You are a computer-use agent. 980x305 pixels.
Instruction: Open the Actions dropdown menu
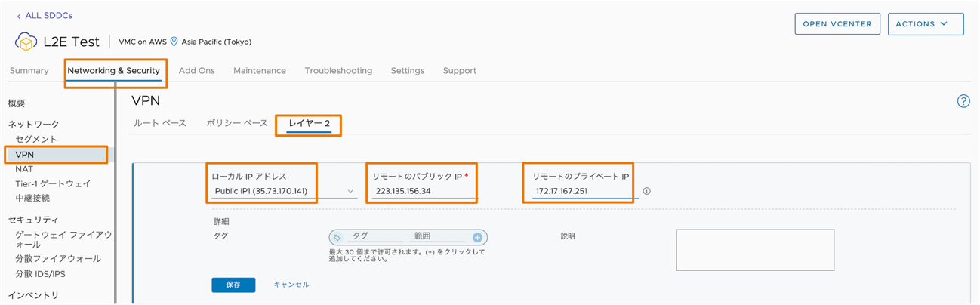(925, 24)
